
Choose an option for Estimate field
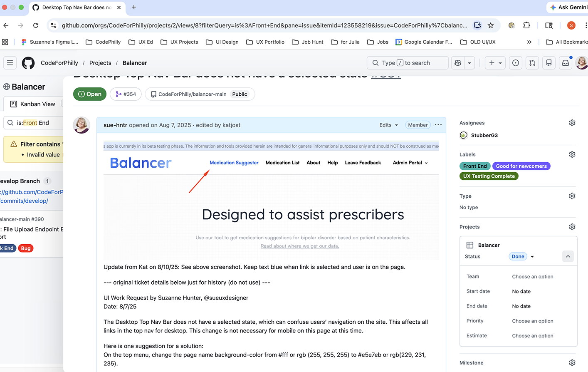pos(533,336)
